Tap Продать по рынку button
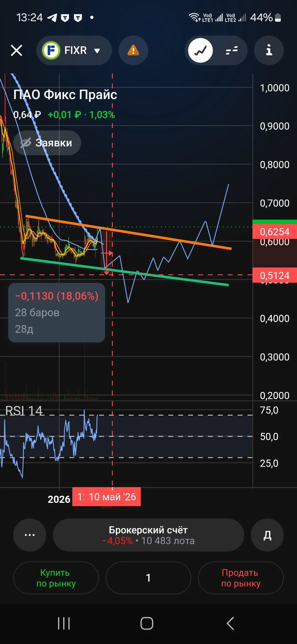297x644 pixels. click(241, 578)
